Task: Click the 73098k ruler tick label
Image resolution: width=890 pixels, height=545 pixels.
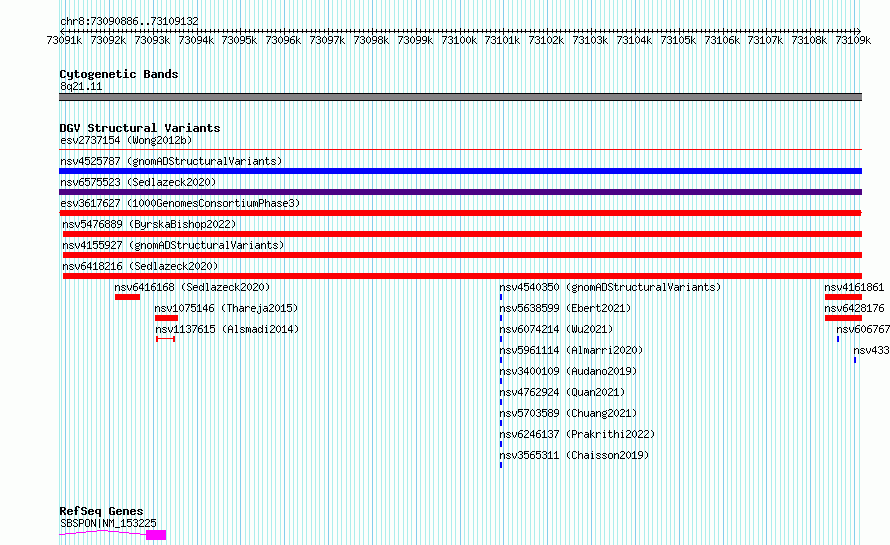Action: 371,40
